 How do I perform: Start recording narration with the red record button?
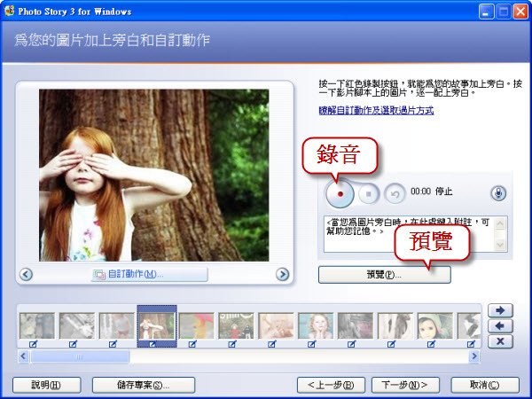[340, 193]
